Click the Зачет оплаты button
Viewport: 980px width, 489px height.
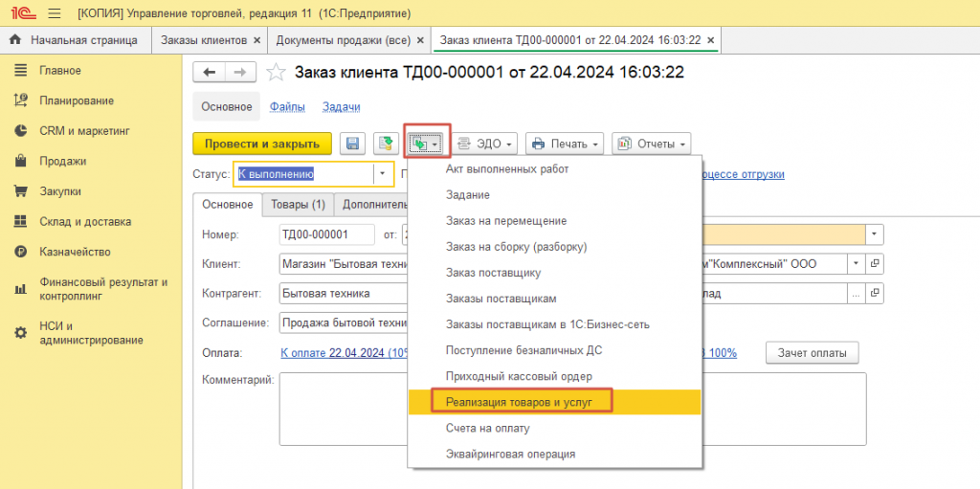coord(812,353)
